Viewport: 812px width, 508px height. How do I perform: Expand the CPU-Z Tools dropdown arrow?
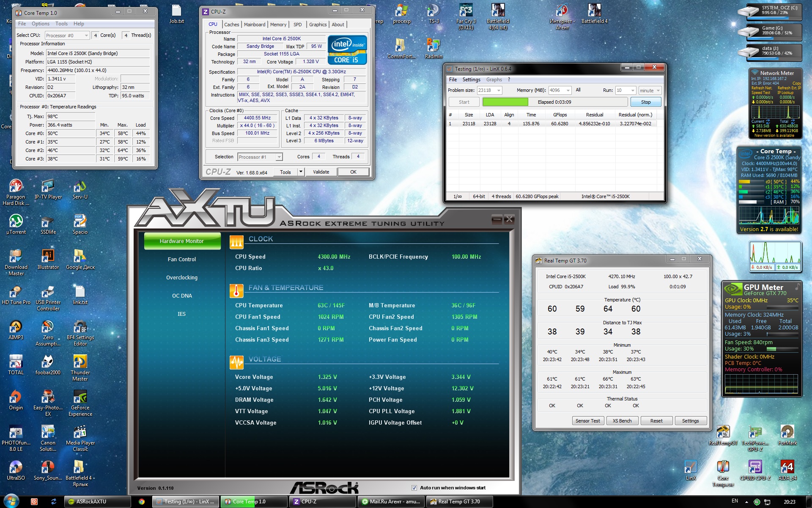coord(301,172)
